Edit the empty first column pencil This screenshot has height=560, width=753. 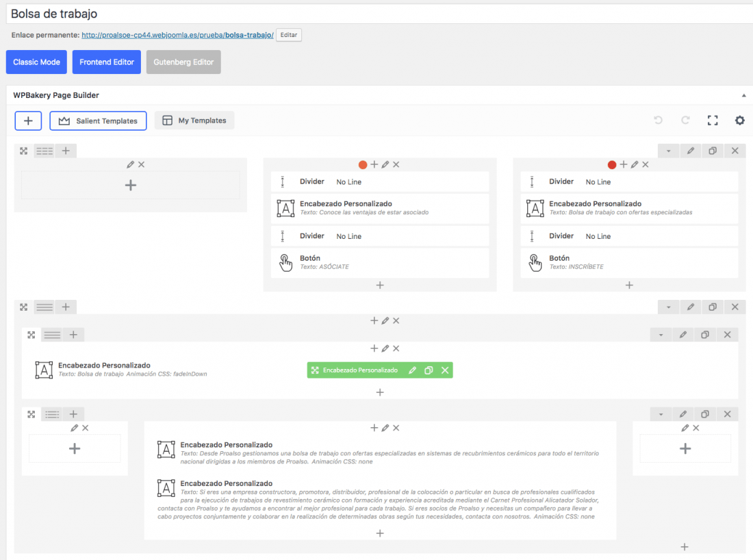click(x=130, y=164)
